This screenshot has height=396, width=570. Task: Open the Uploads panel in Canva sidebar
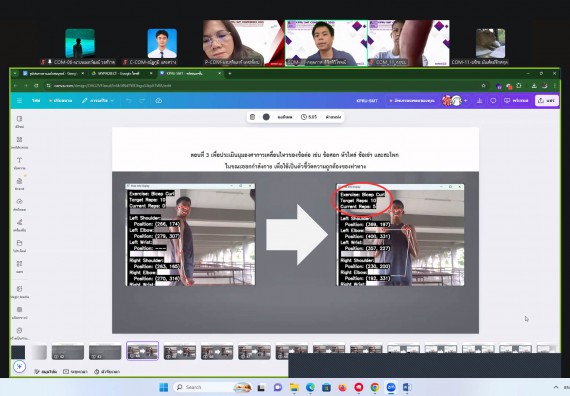(20, 204)
